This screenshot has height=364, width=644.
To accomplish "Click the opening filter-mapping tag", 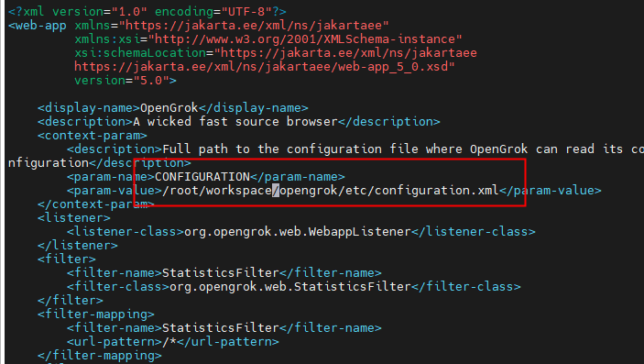I will pyautogui.click(x=95, y=314).
